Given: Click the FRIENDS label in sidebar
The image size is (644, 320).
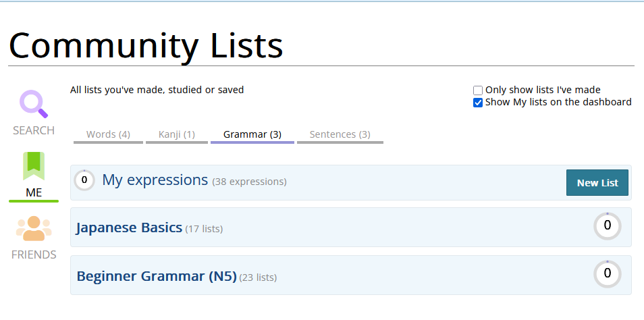Looking at the screenshot, I should point(33,255).
